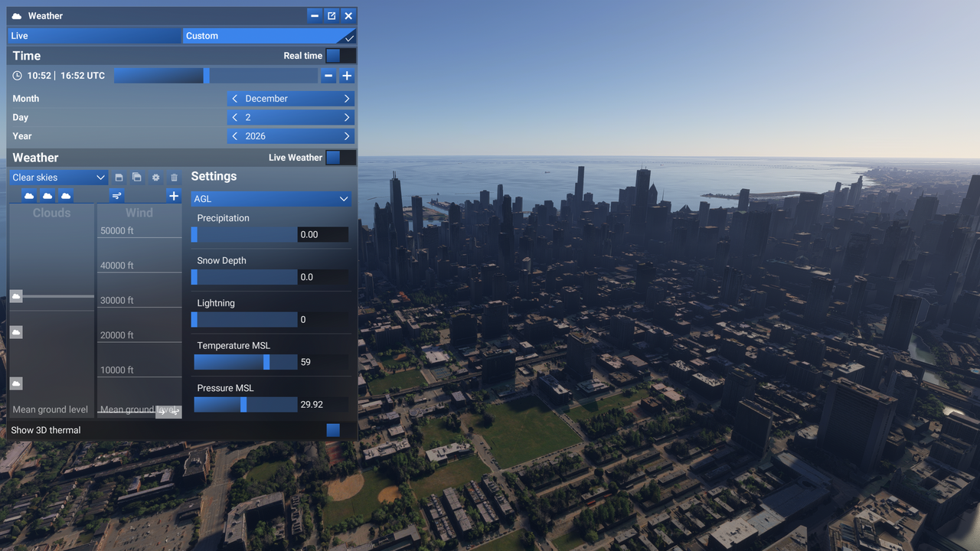
Task: Select the wind layer icon
Action: (x=116, y=196)
